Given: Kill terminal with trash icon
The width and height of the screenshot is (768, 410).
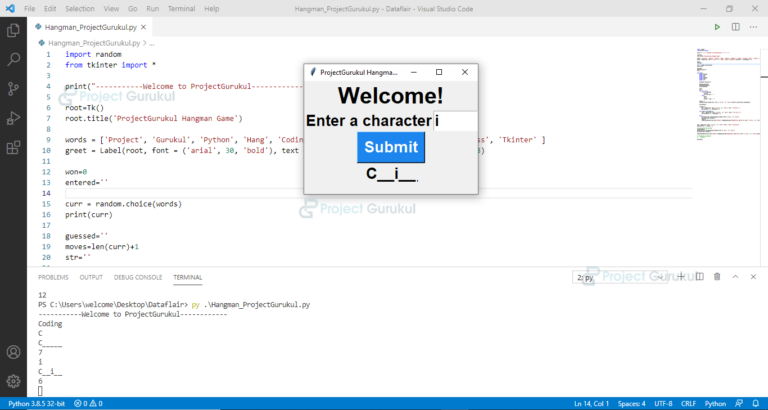Looking at the screenshot, I should click(x=717, y=276).
